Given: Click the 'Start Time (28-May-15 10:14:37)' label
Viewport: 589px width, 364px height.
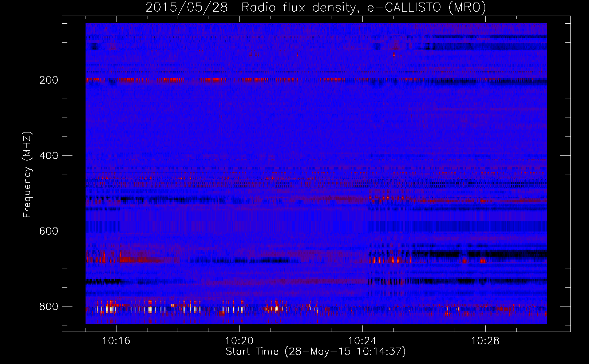Looking at the screenshot, I should click(x=316, y=351).
